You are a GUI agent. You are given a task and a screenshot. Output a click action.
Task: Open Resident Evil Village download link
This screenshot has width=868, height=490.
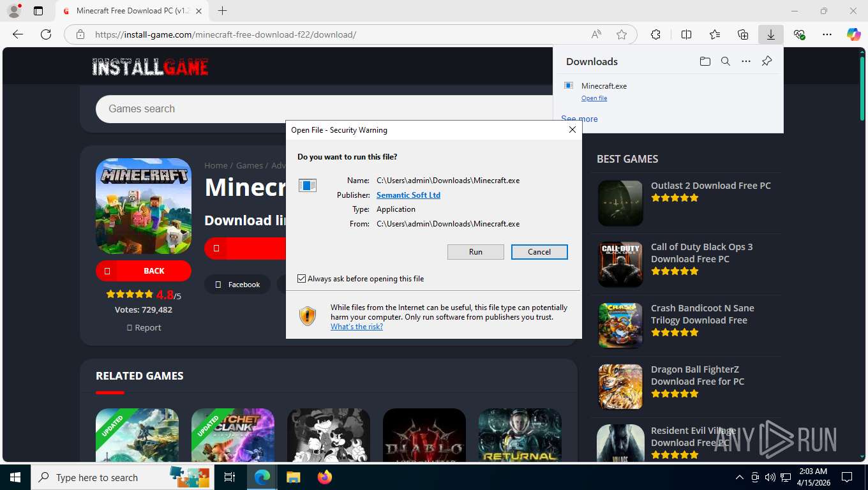(693, 436)
